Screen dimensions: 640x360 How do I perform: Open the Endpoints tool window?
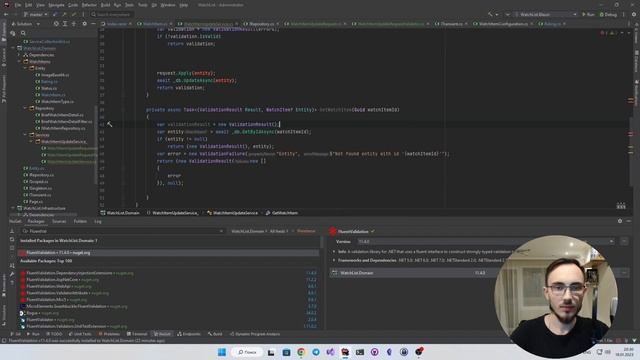[x=189, y=334]
